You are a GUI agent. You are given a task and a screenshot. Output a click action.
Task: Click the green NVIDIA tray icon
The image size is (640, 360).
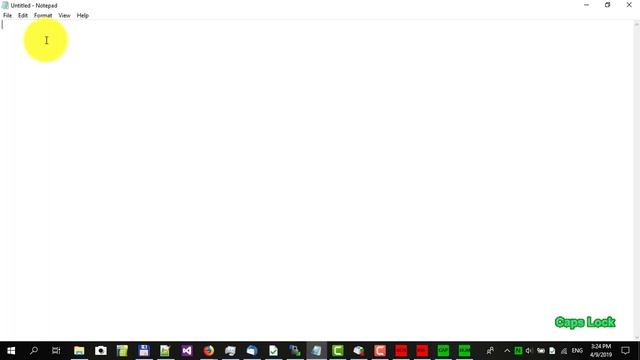click(x=518, y=351)
